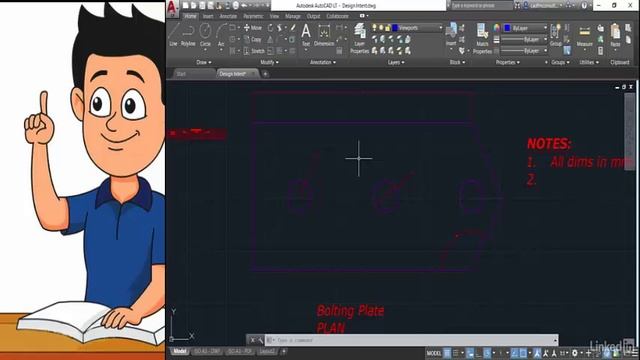This screenshot has height=360, width=640.
Task: Open the ByLayer linetype dropdown
Action: (545, 51)
